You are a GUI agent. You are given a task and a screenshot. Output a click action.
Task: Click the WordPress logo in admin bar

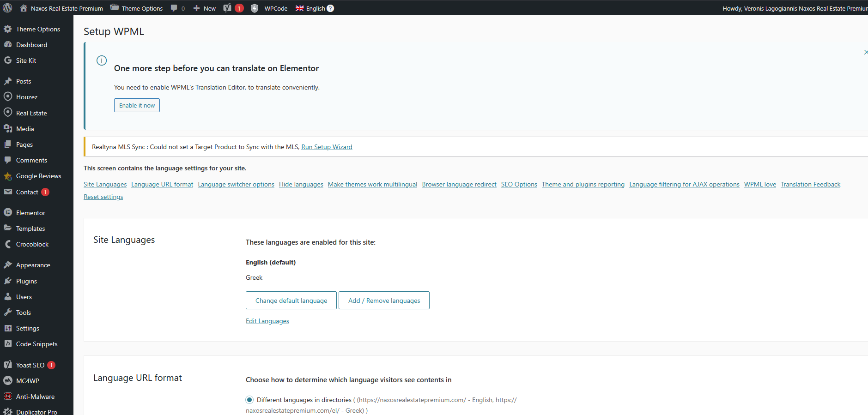point(7,8)
